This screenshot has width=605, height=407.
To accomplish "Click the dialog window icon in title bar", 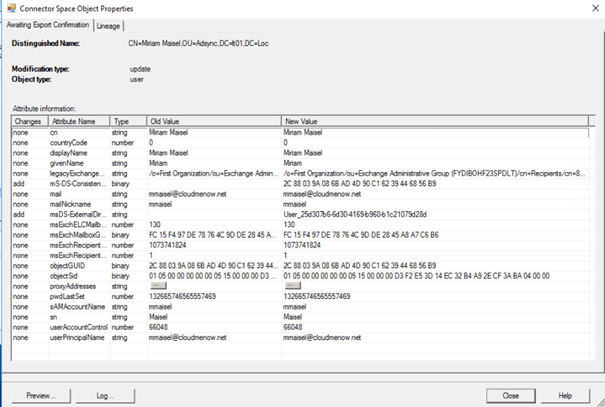I will click(8, 8).
